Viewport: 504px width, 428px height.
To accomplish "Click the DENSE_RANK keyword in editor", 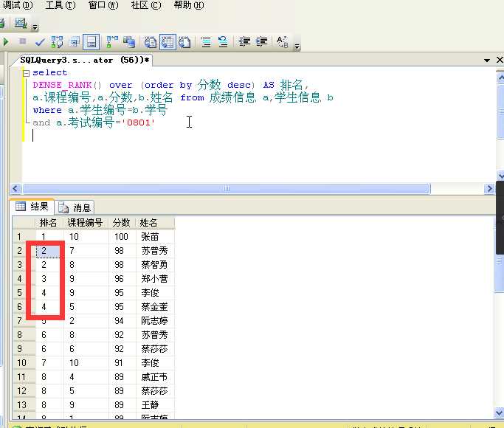I will (x=63, y=85).
